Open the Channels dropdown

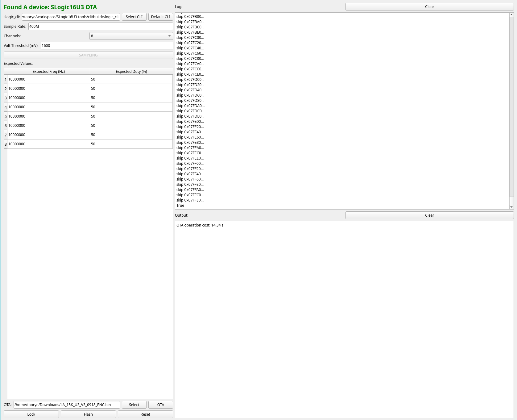pyautogui.click(x=131, y=36)
